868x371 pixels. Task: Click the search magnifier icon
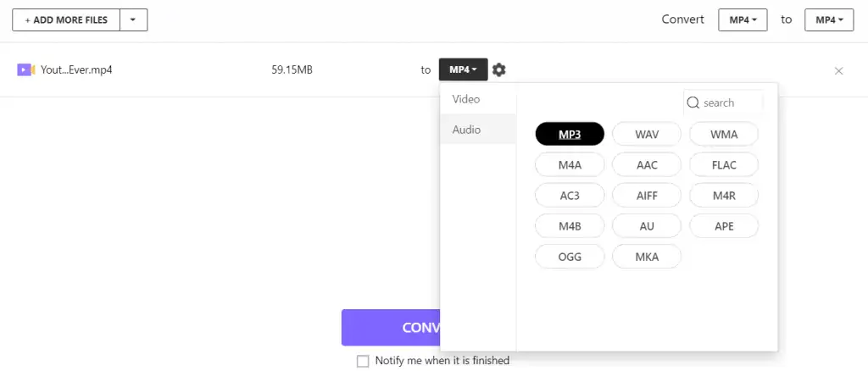click(693, 102)
